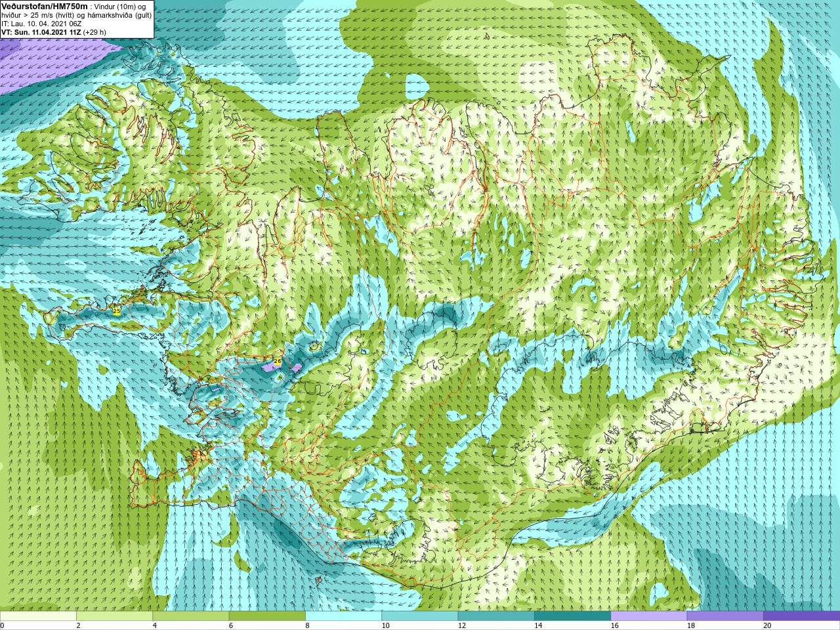Screen dimensions: 840x630
Task: Click the yellow-green 2–4 m/s legend swatch
Action: pos(114,616)
